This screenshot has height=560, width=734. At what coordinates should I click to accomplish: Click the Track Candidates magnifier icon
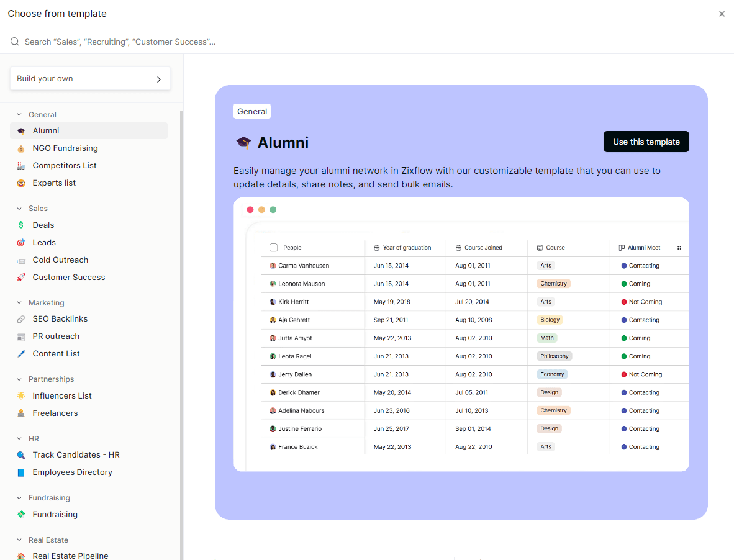(x=20, y=454)
